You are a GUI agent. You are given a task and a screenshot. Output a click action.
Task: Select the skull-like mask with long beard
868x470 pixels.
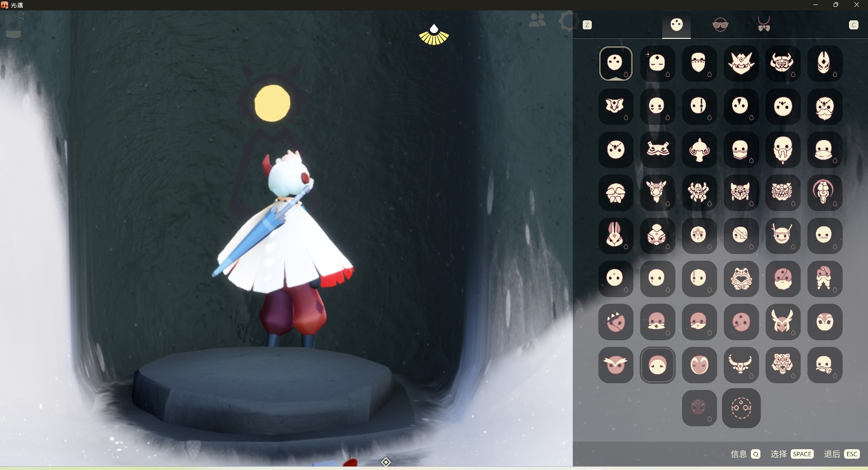point(783,150)
